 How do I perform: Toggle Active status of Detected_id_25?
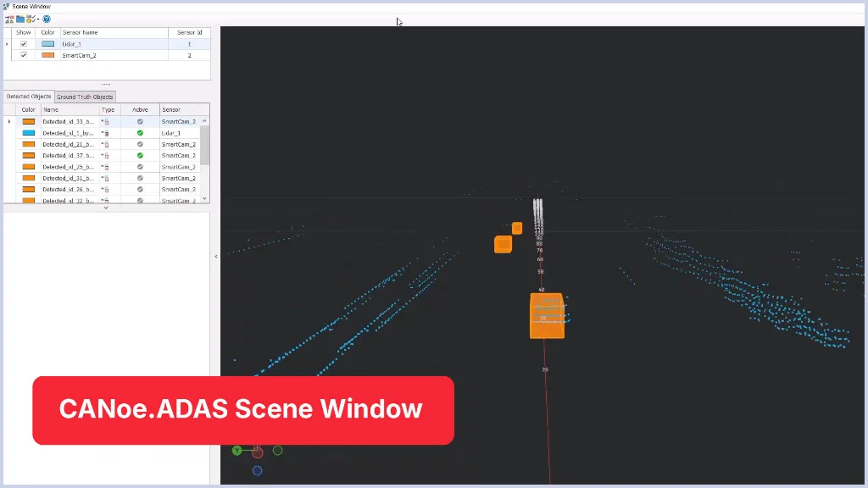[140, 167]
